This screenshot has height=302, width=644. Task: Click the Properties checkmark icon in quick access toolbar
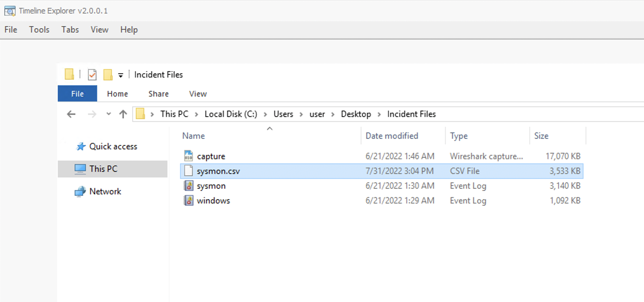coord(92,75)
